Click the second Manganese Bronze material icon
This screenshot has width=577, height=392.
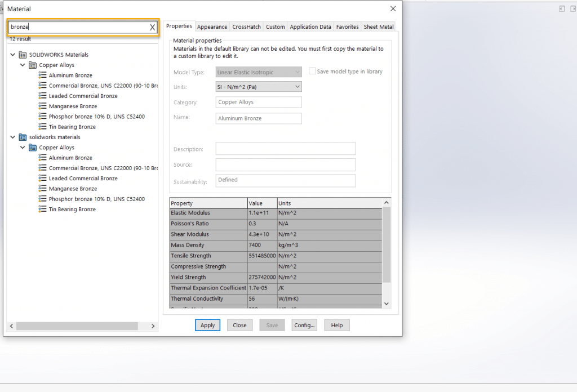point(42,188)
